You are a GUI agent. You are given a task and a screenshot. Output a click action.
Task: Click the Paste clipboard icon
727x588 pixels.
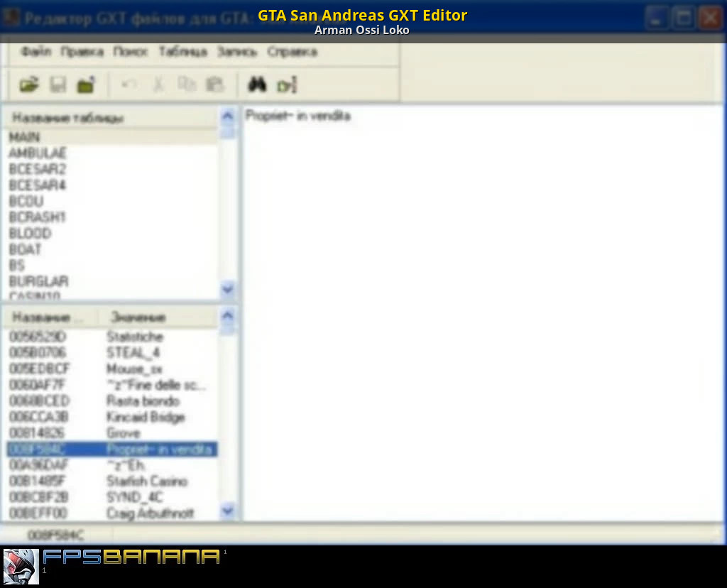214,85
